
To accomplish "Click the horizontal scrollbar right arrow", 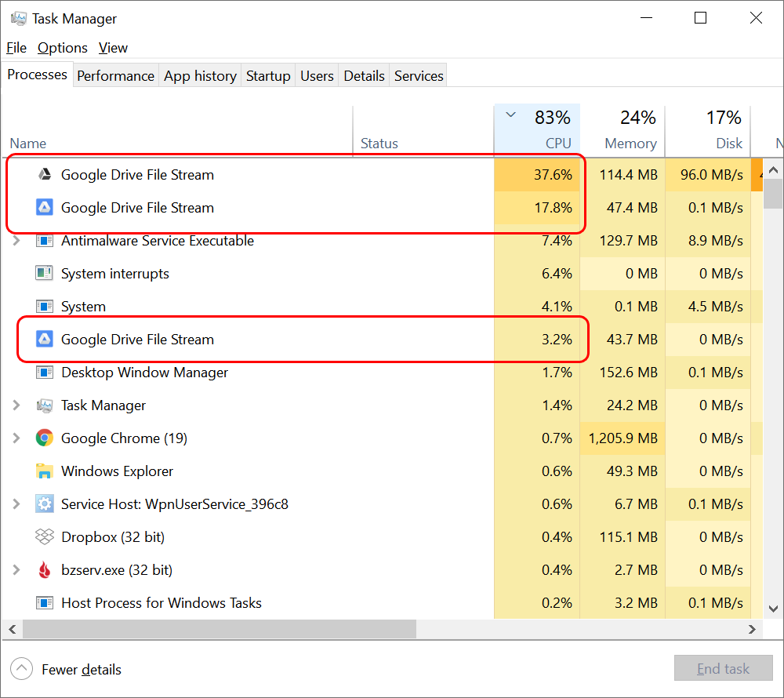I will 752,629.
